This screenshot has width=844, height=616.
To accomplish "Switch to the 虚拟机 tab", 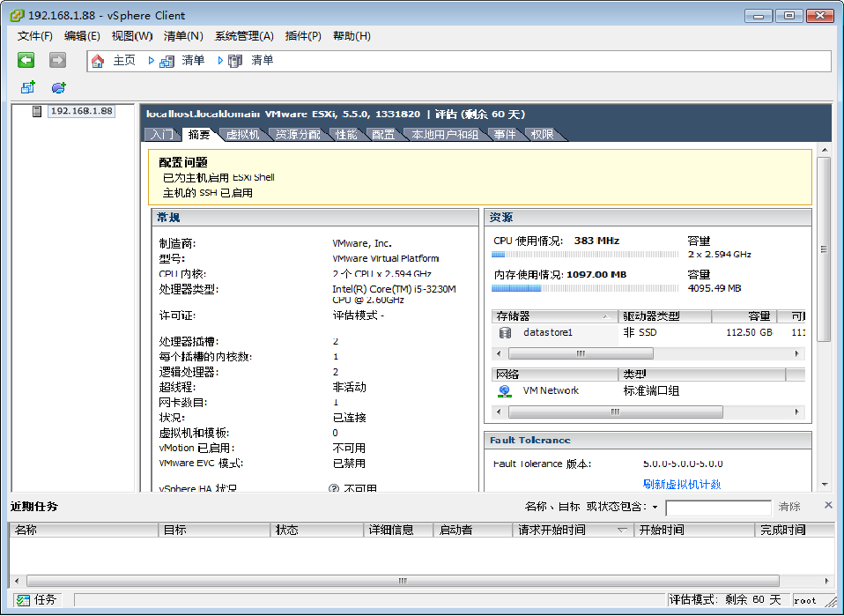I will point(242,135).
